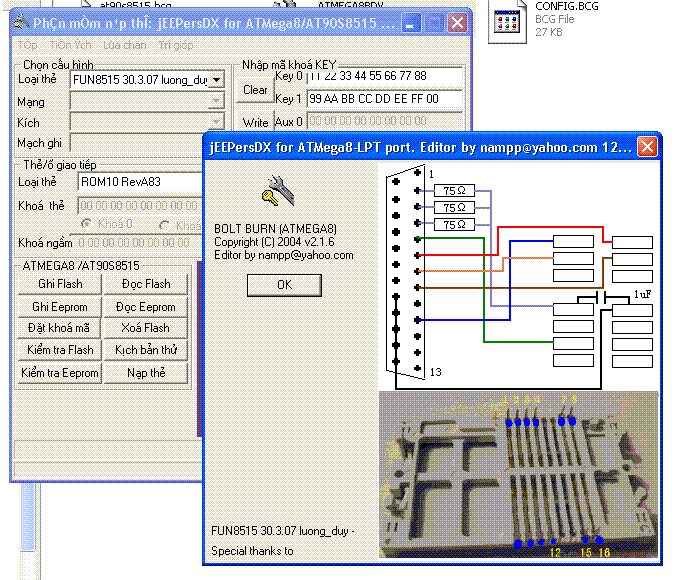Select the second Khoá radio button
The image size is (675, 580).
click(164, 225)
